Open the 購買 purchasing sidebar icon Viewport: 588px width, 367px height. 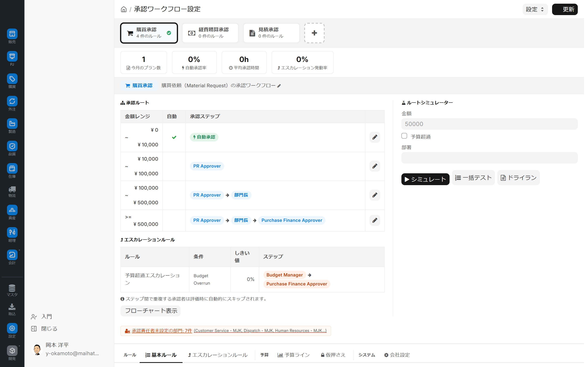tap(12, 79)
